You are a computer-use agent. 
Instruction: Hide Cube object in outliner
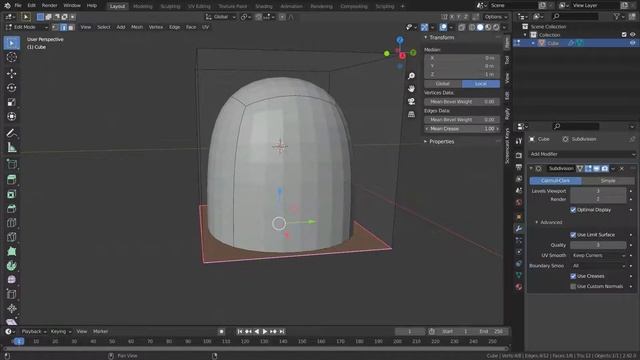click(x=633, y=43)
